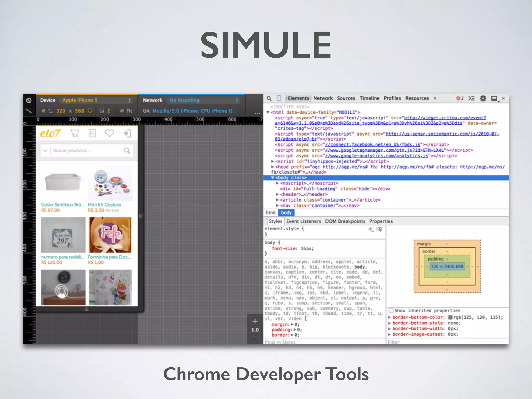The width and height of the screenshot is (532, 399).
Task: Click the new style rule plus icon
Action: [370, 229]
